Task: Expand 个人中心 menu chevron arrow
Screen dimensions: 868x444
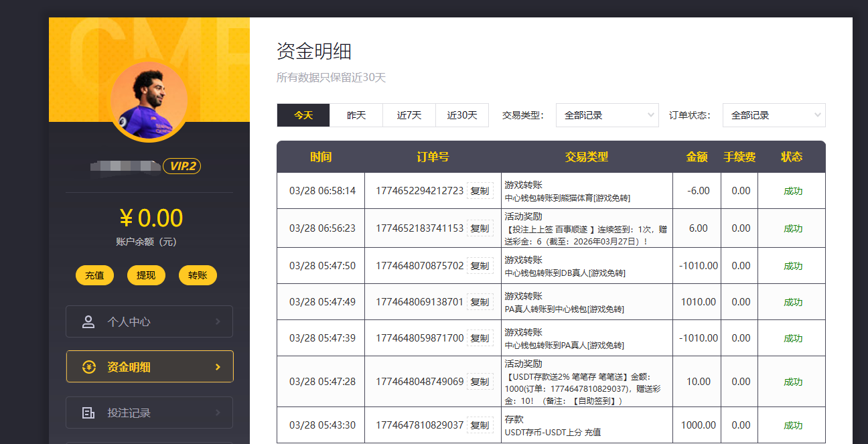Action: 218,321
